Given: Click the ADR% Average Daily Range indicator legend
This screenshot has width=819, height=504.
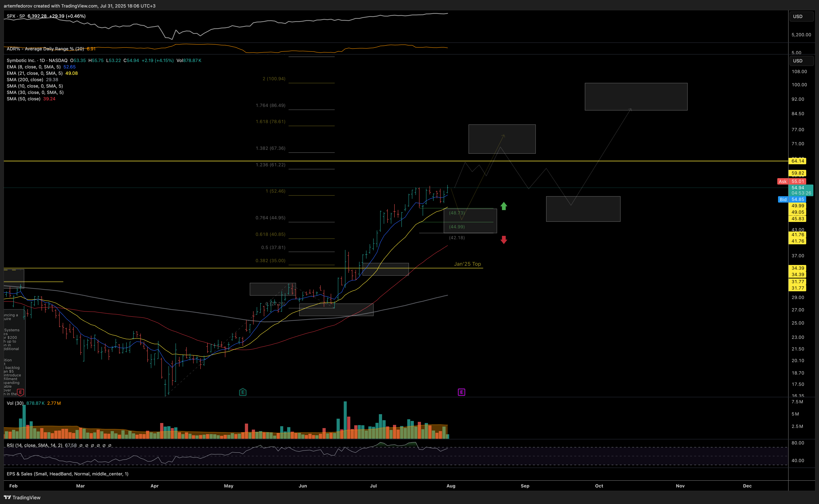Looking at the screenshot, I should (45, 49).
